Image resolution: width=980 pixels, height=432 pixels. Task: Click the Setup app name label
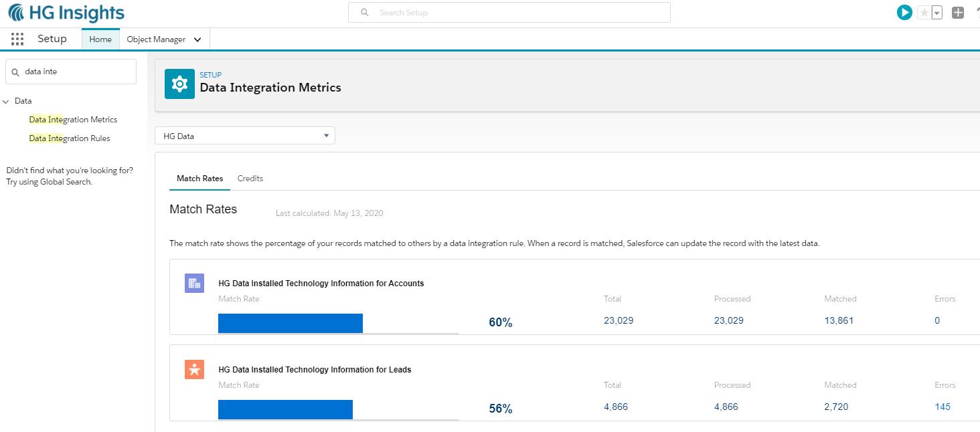[x=52, y=39]
